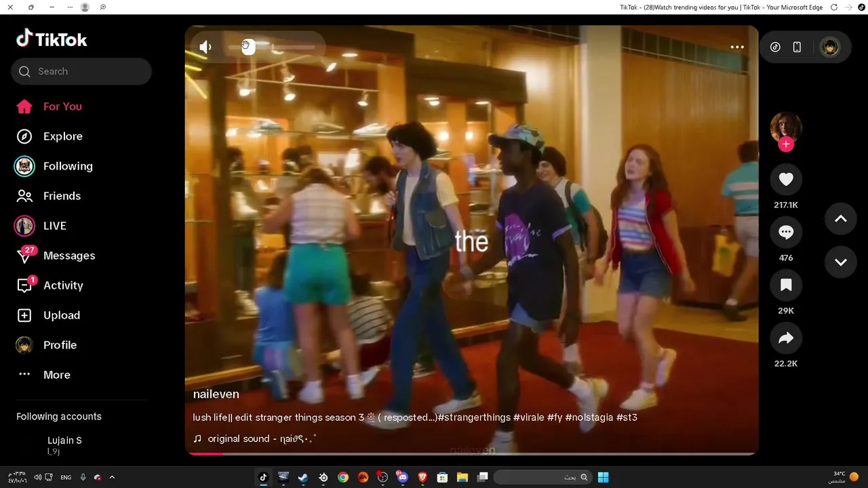Share the video via arrow icon
This screenshot has height=488, width=868.
(786, 338)
